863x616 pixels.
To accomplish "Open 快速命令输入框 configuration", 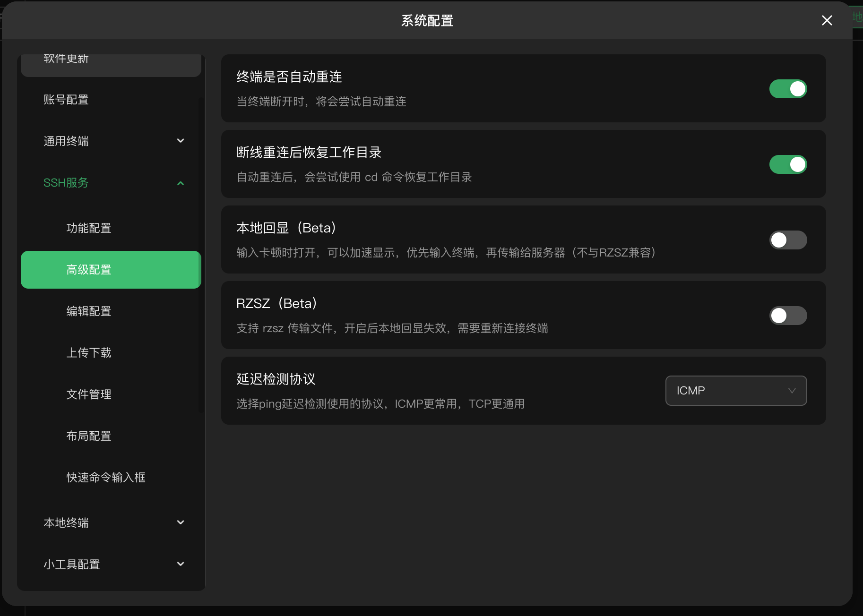I will pyautogui.click(x=106, y=477).
